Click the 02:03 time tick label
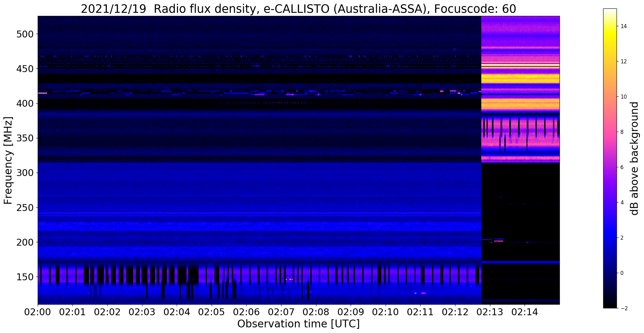644x333 pixels. click(142, 312)
